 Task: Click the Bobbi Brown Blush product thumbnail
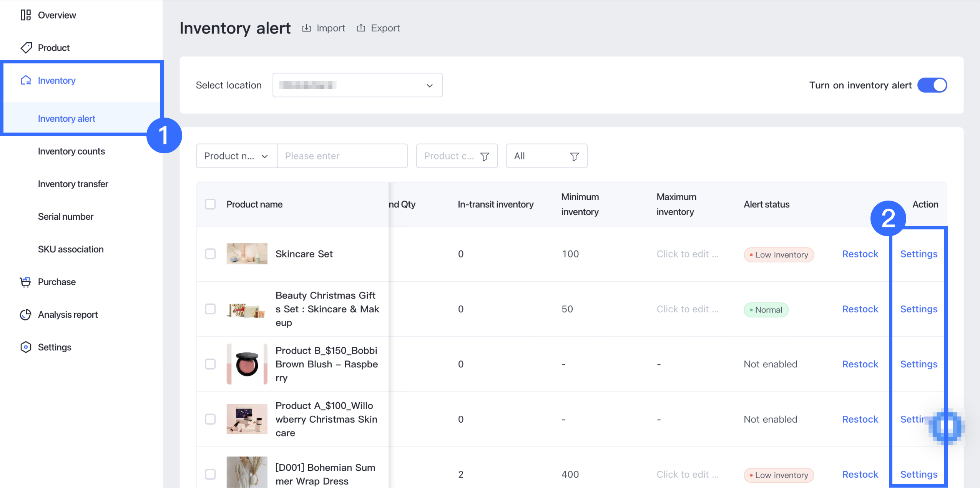tap(247, 364)
